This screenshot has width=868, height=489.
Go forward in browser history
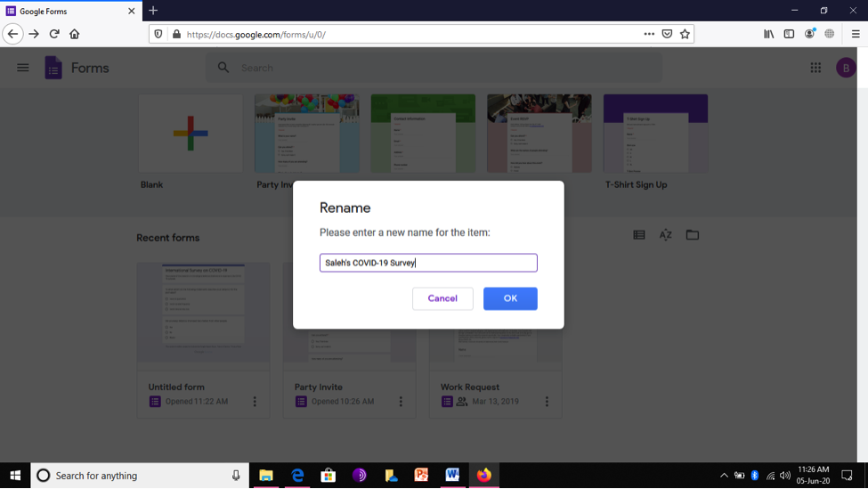tap(34, 34)
